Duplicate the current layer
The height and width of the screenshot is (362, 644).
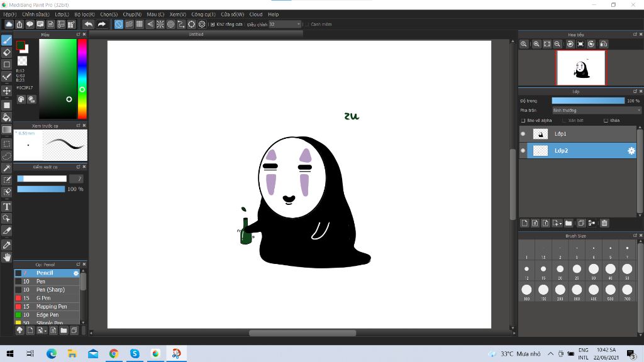click(x=580, y=223)
